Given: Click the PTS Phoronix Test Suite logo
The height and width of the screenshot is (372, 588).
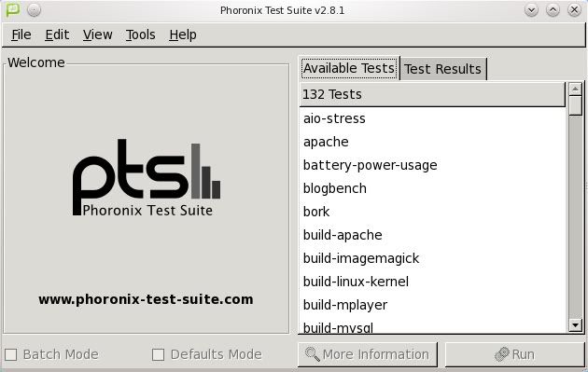Looking at the screenshot, I should [147, 177].
